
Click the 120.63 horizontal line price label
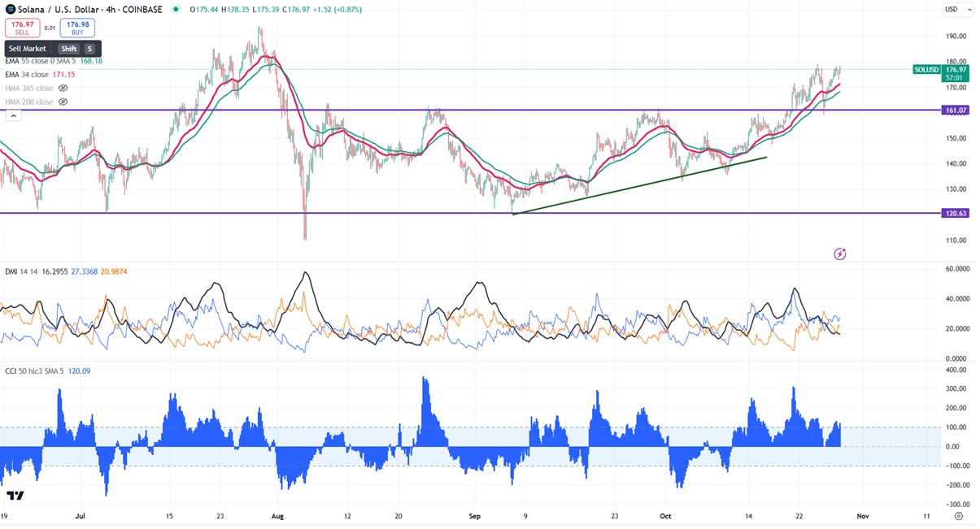[956, 213]
